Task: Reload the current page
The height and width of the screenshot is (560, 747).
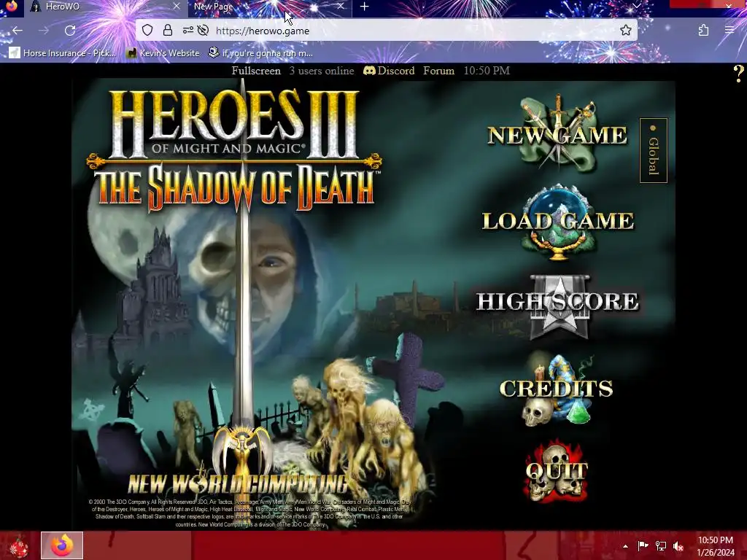Action: tap(70, 31)
